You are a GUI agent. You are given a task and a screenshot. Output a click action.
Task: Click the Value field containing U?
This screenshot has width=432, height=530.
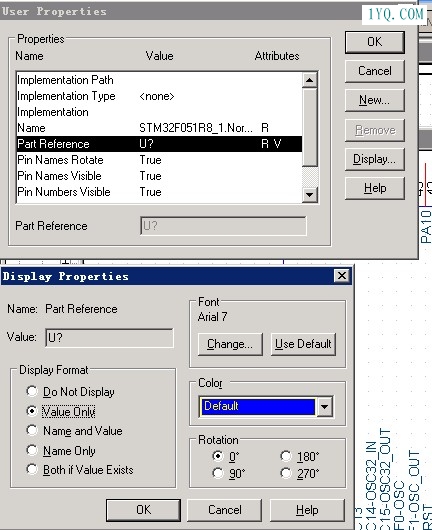[x=110, y=338]
